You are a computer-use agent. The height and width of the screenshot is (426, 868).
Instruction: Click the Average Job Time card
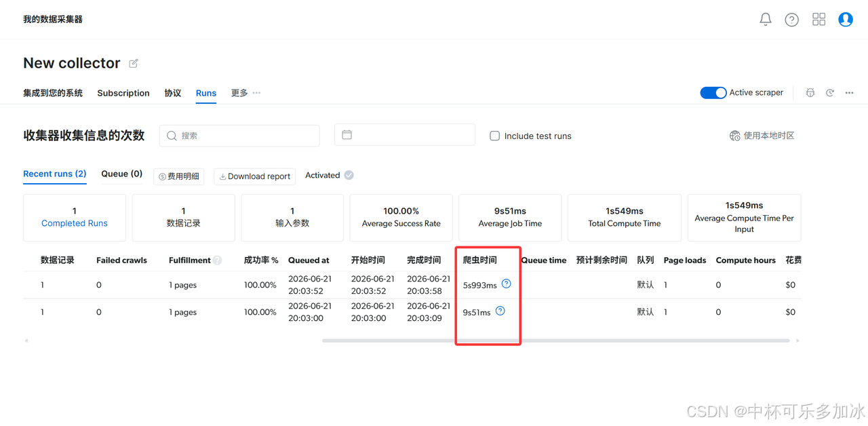point(510,218)
